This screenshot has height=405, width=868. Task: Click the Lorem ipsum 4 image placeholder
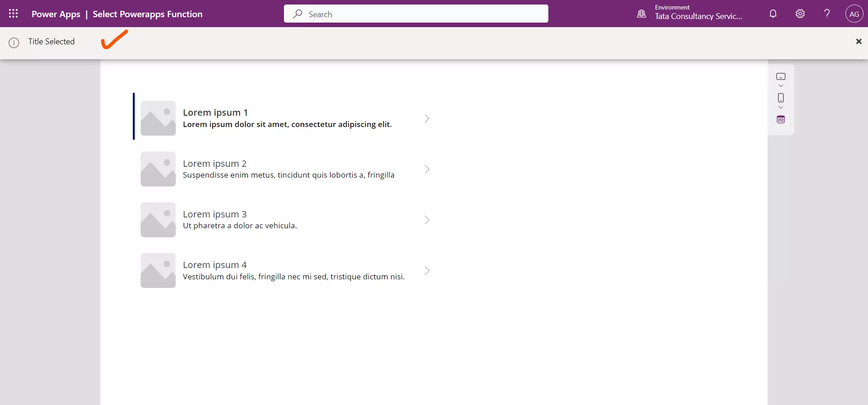(158, 270)
